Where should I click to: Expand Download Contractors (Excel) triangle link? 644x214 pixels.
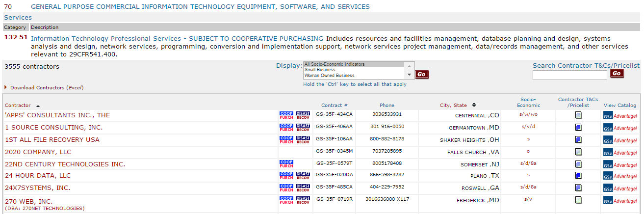tap(6, 87)
